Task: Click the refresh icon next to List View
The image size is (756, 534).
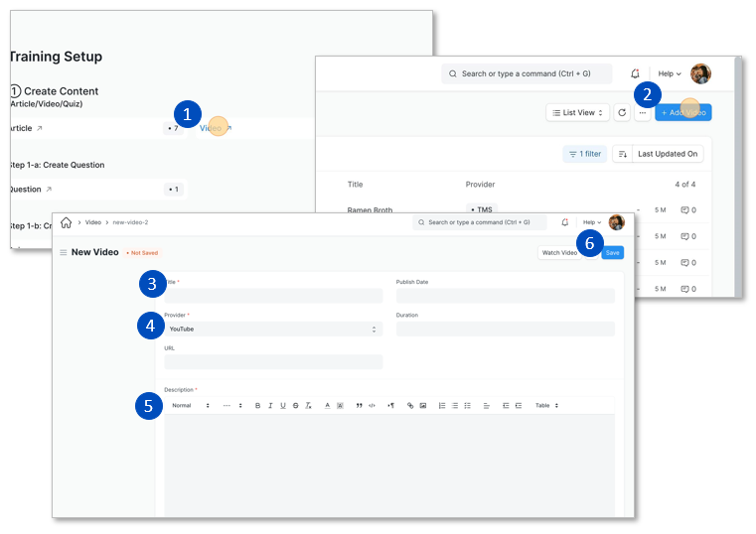Action: tap(622, 113)
